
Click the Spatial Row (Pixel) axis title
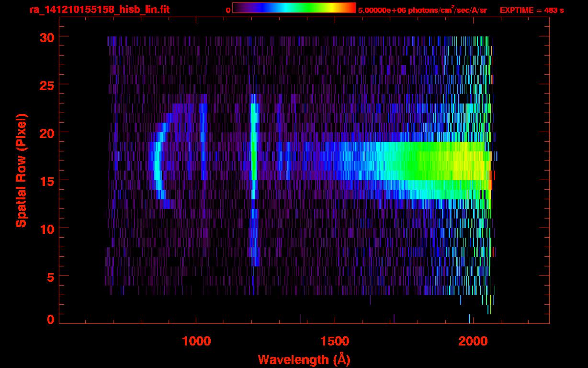[x=21, y=170]
